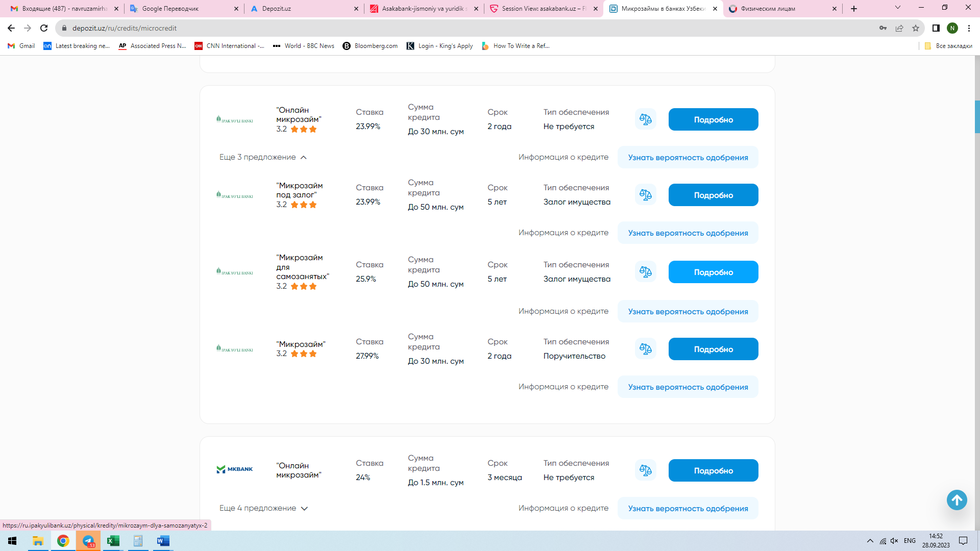Viewport: 980px width, 551px height.
Task: Switch to the Google Переводчик tab
Action: coord(184,9)
